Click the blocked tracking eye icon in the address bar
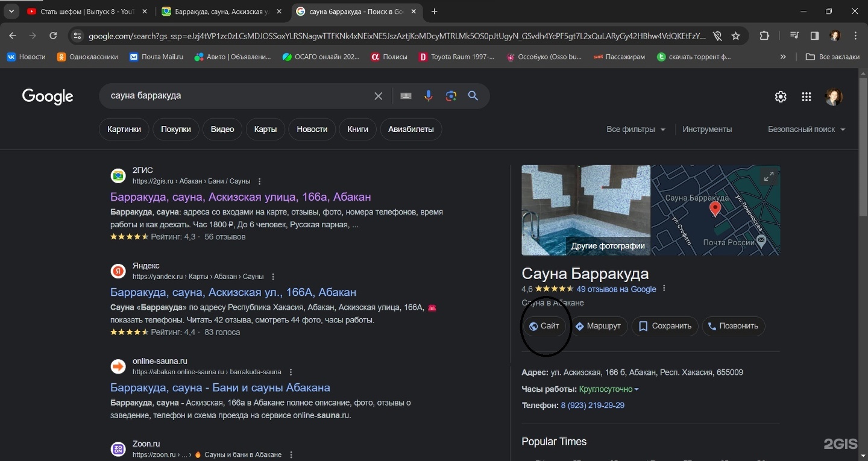 pyautogui.click(x=717, y=36)
